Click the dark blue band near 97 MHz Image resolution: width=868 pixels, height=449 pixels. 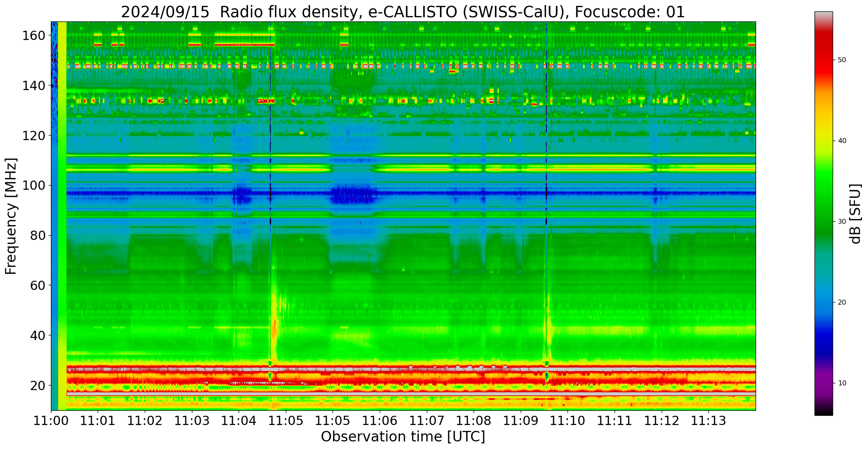click(411, 193)
